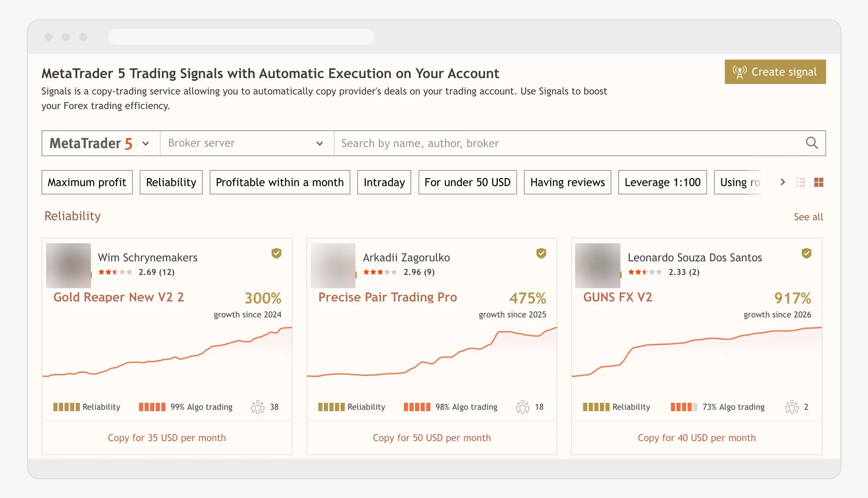Viewport: 868px width, 498px height.
Task: Click Arkadii Zagorulko avatar thumbnail
Action: coord(333,265)
